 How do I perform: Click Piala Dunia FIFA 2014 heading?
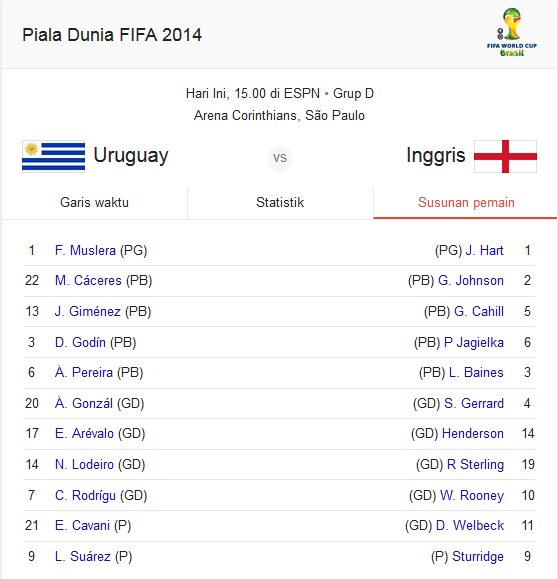tap(112, 35)
